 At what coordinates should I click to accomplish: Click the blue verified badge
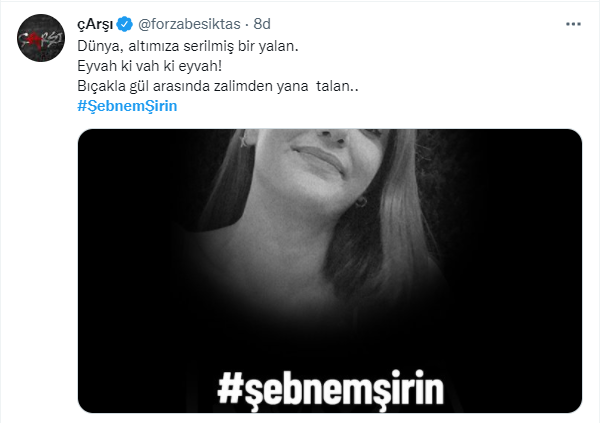coord(125,24)
